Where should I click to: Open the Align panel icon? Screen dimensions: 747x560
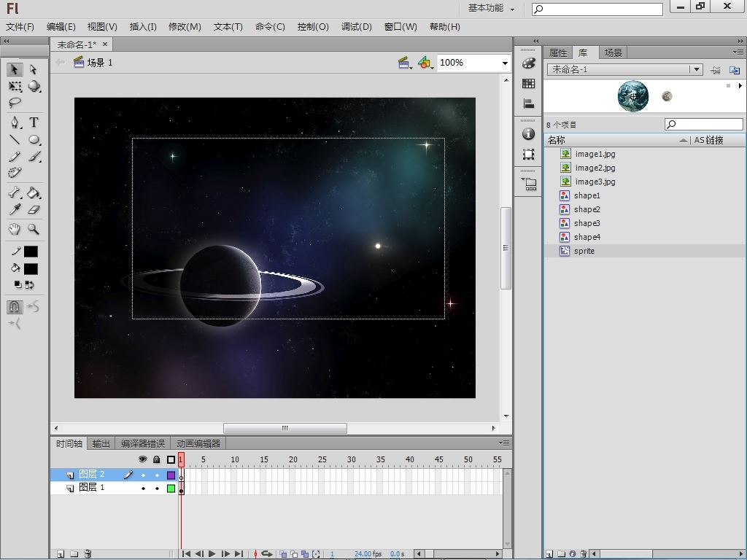pos(528,104)
